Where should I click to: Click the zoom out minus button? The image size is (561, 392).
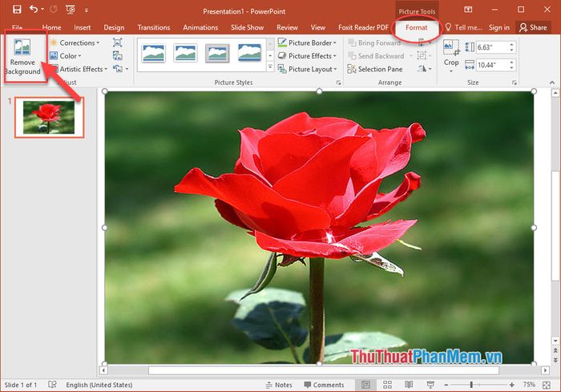(x=446, y=385)
